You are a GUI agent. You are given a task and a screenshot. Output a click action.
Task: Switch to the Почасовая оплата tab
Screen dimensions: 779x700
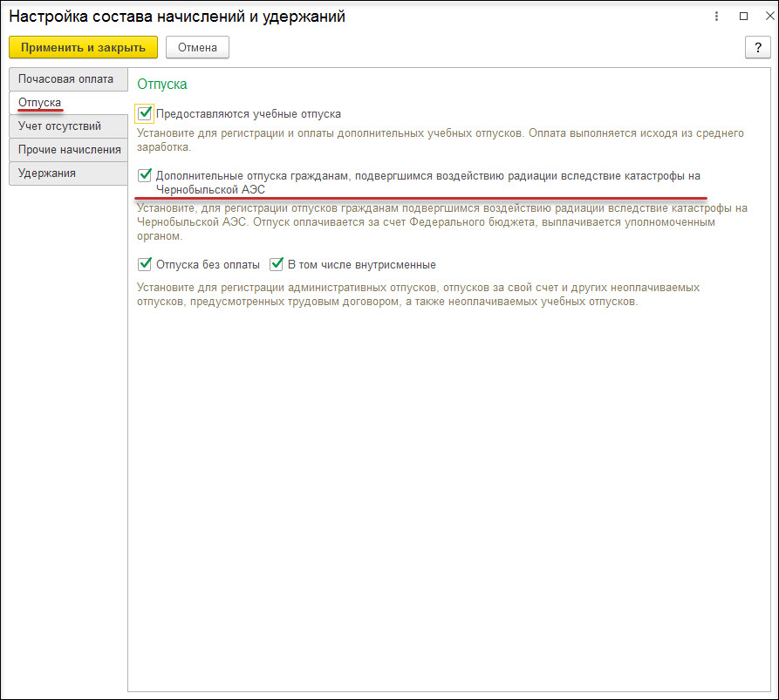(x=68, y=79)
